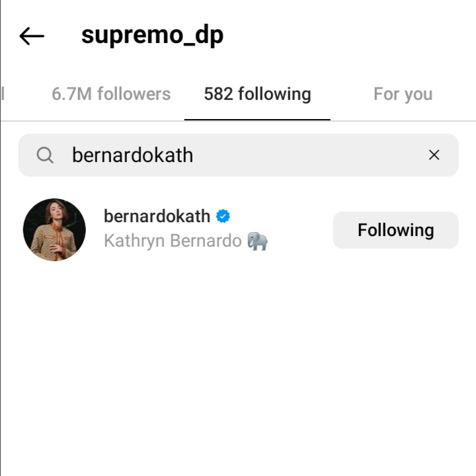Unfollow using the Following button
476x476 pixels.
tap(395, 230)
